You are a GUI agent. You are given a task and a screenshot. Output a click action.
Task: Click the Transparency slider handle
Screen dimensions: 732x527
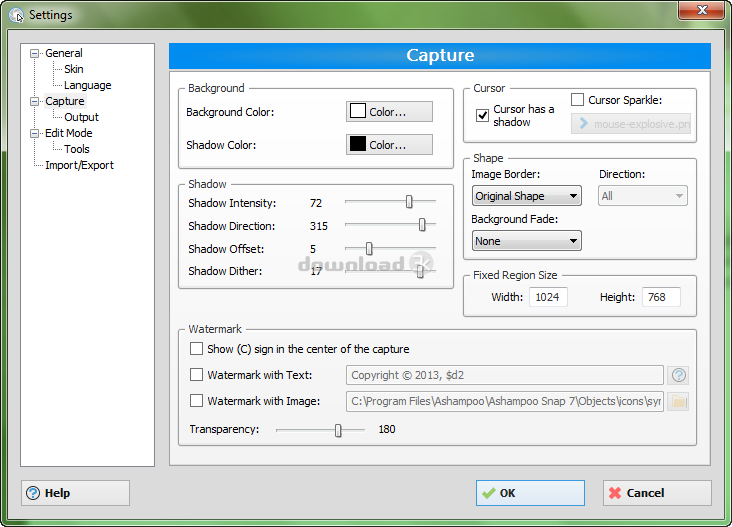[x=338, y=430]
